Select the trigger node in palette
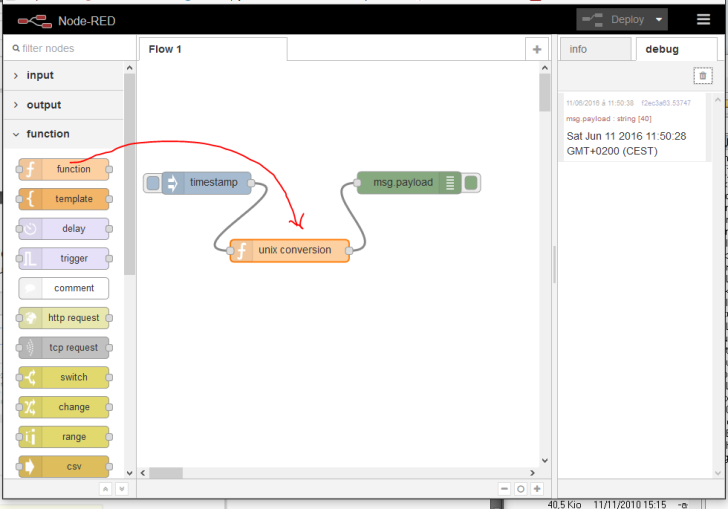This screenshot has width=728, height=509. 64,258
